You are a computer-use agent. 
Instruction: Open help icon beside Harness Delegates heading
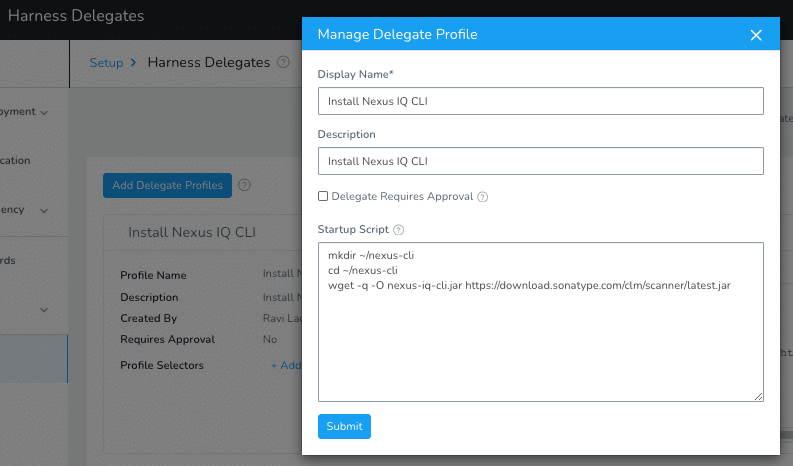(284, 62)
